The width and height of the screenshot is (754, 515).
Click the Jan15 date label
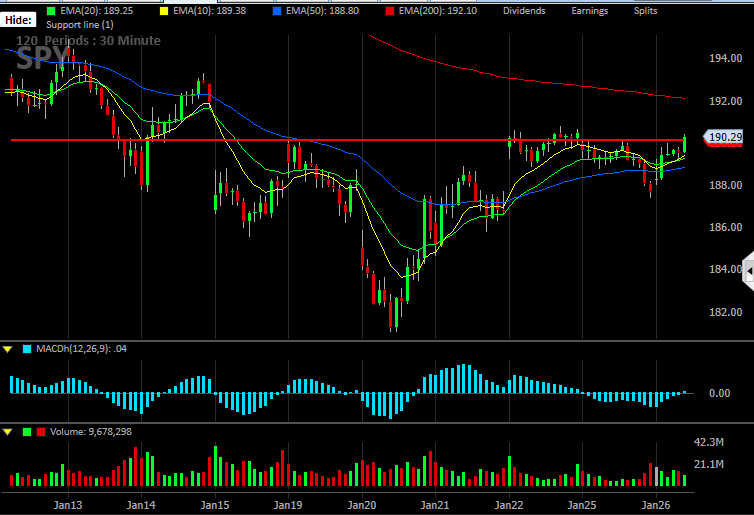[215, 505]
